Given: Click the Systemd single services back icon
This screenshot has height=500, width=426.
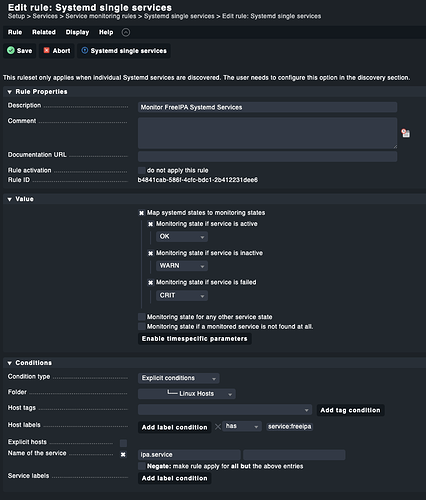Looking at the screenshot, I should pyautogui.click(x=85, y=50).
